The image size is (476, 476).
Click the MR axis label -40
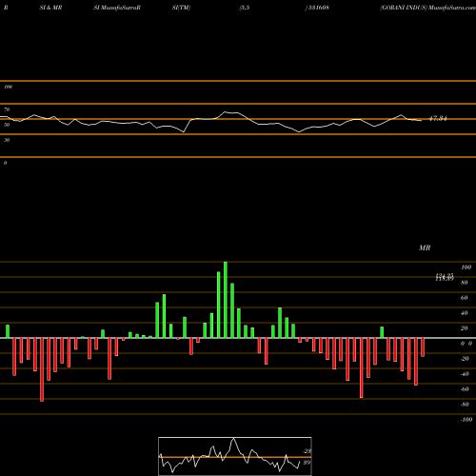465,374
